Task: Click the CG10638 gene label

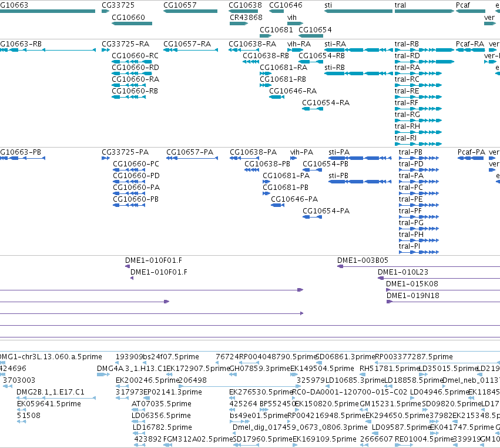Action: [245, 5]
